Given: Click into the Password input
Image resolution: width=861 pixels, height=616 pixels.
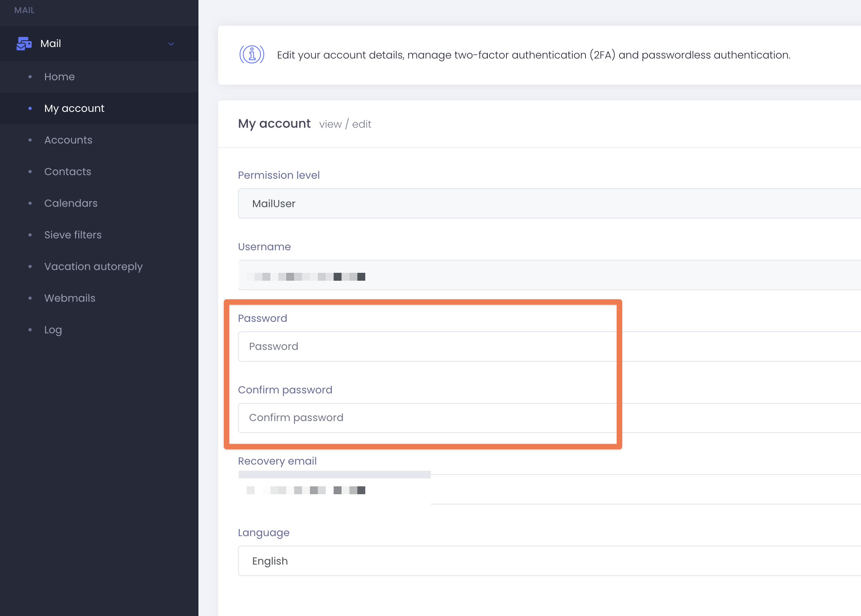Looking at the screenshot, I should (427, 346).
